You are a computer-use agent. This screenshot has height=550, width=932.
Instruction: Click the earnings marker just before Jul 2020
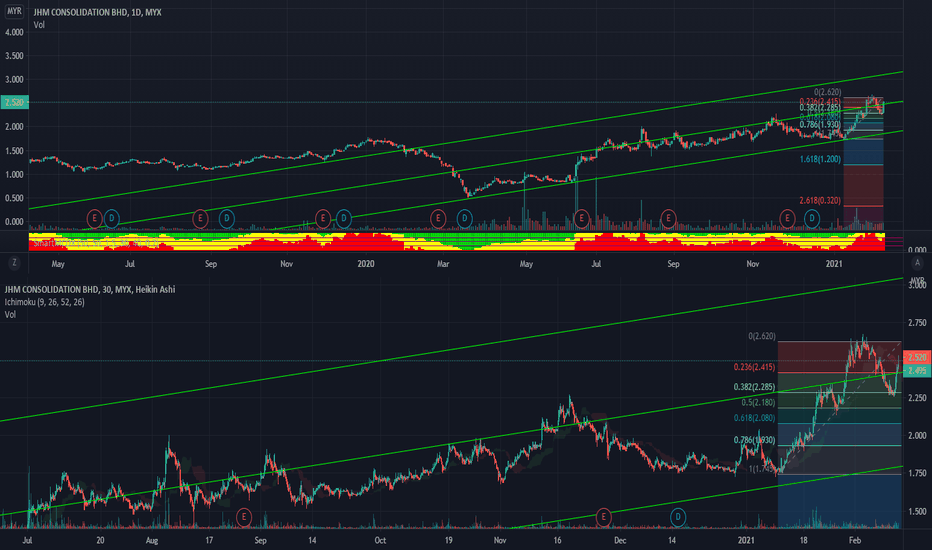click(581, 219)
